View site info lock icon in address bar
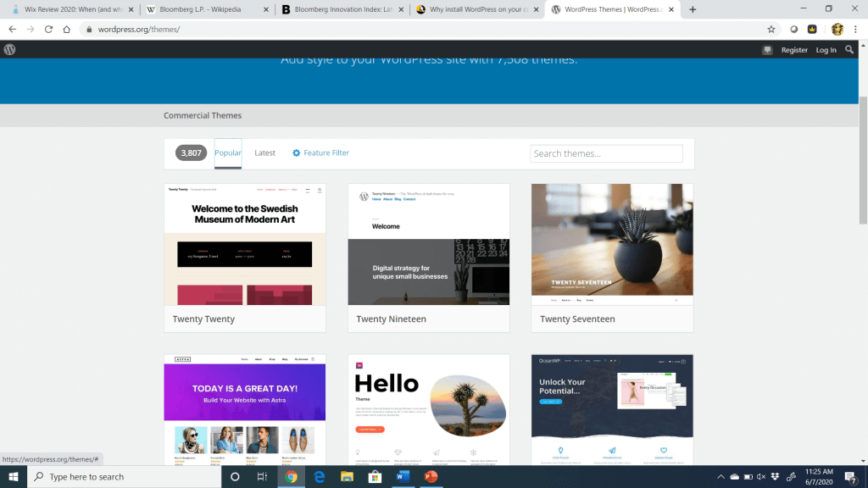868x488 pixels. pos(89,30)
